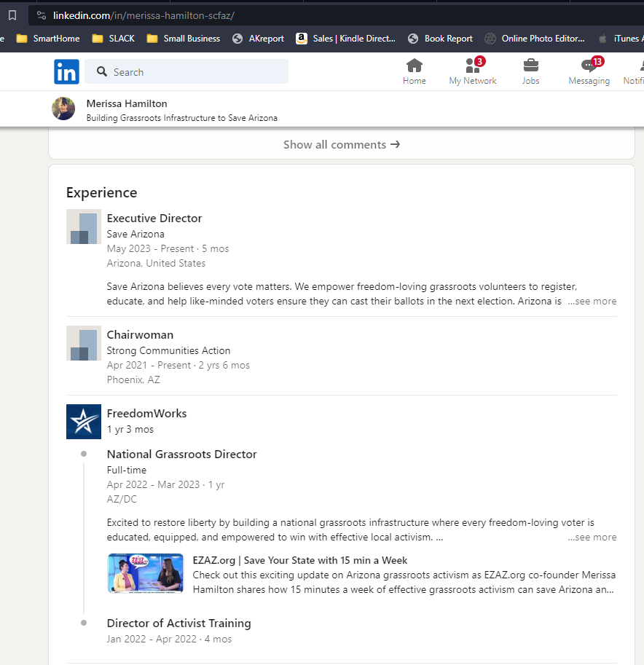
Task: Click the 'Phoenix, AZ' location text
Action: click(133, 379)
